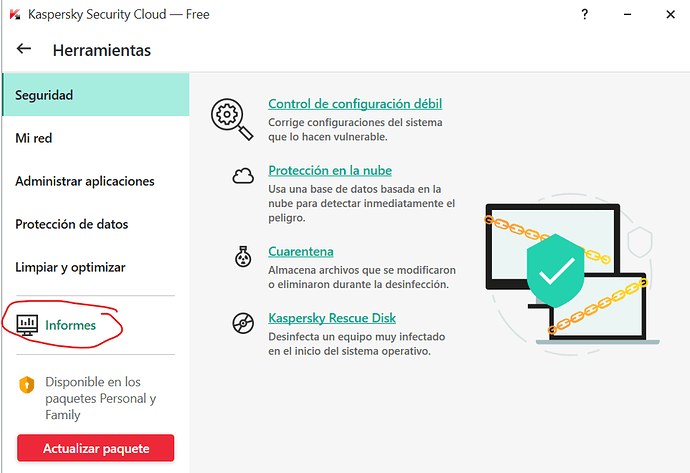Click the Informes monitor chart icon
The image size is (690, 473).
(x=27, y=325)
